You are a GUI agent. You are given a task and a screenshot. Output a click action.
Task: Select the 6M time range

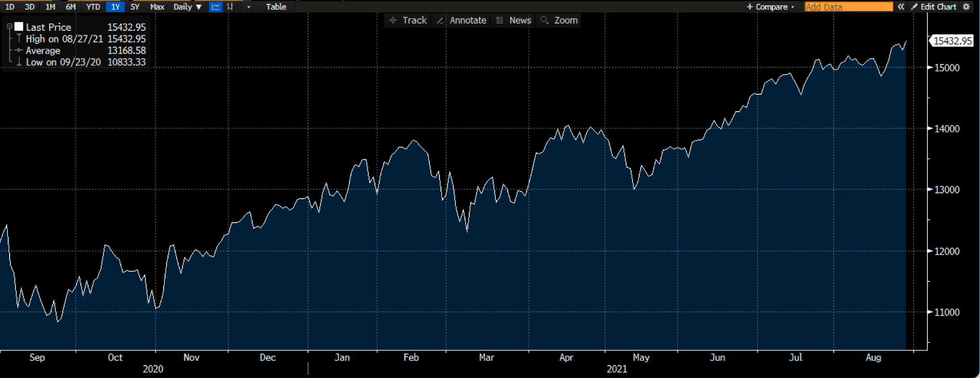(x=71, y=7)
